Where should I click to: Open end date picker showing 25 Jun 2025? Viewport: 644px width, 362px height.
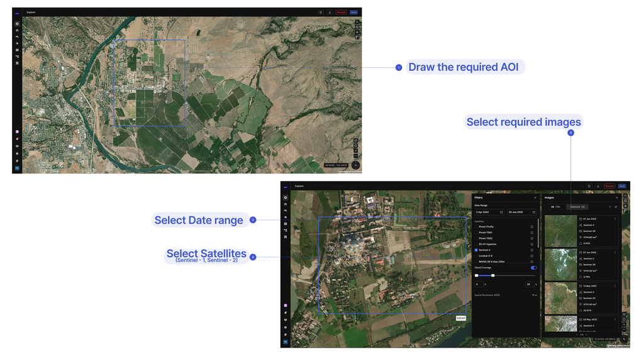(x=522, y=212)
